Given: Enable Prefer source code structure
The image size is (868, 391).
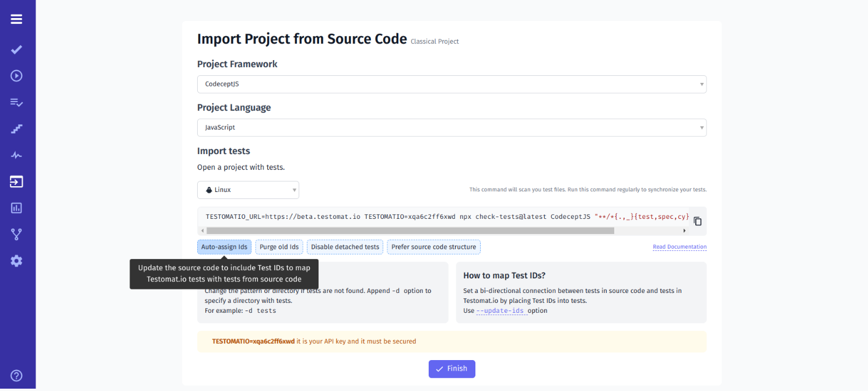Looking at the screenshot, I should pos(433,246).
